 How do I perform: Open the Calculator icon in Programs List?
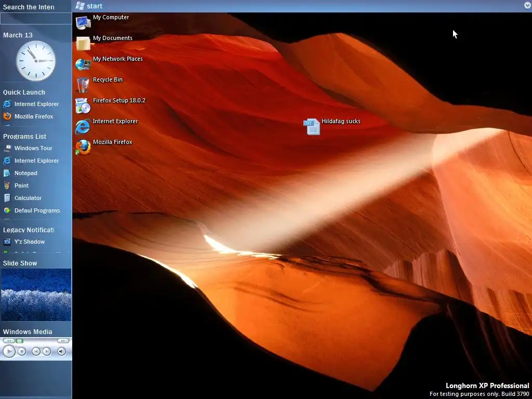click(7, 198)
